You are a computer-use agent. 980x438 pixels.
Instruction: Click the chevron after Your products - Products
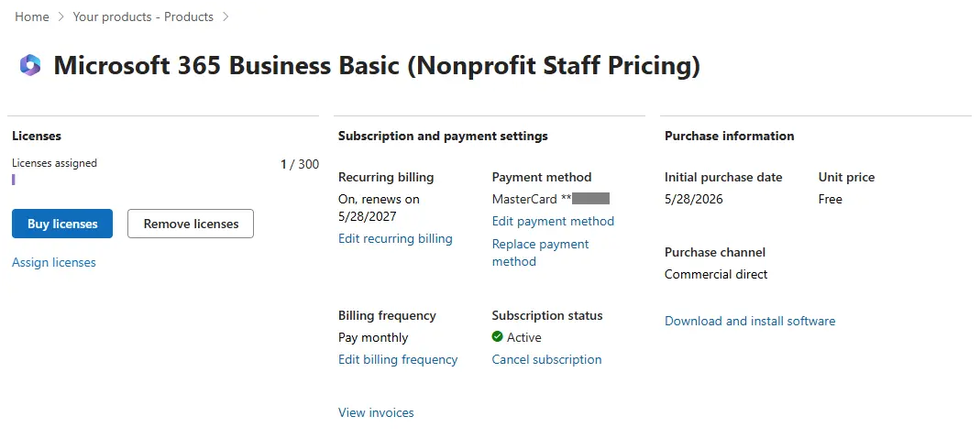(x=226, y=16)
